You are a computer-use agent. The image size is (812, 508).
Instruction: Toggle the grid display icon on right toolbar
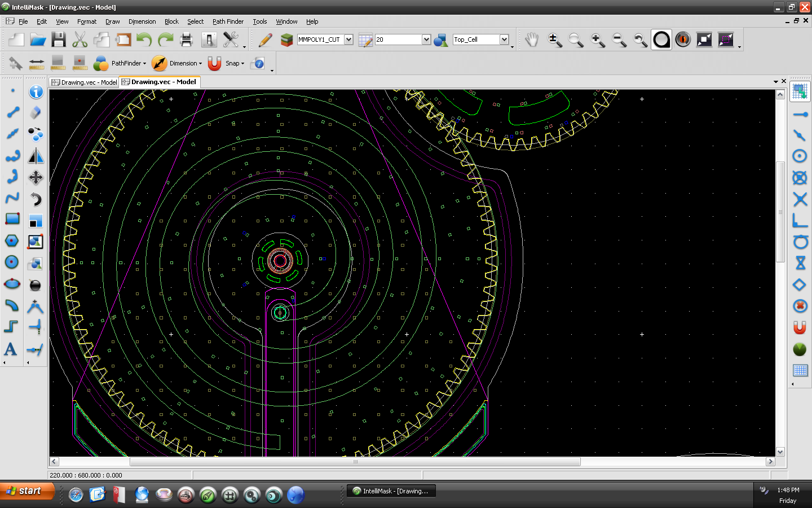[x=800, y=370]
